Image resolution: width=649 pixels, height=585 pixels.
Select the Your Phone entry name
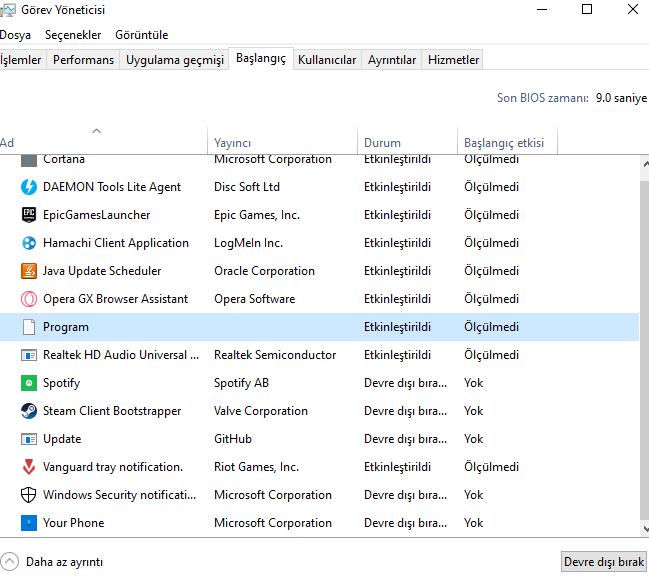[x=73, y=523]
